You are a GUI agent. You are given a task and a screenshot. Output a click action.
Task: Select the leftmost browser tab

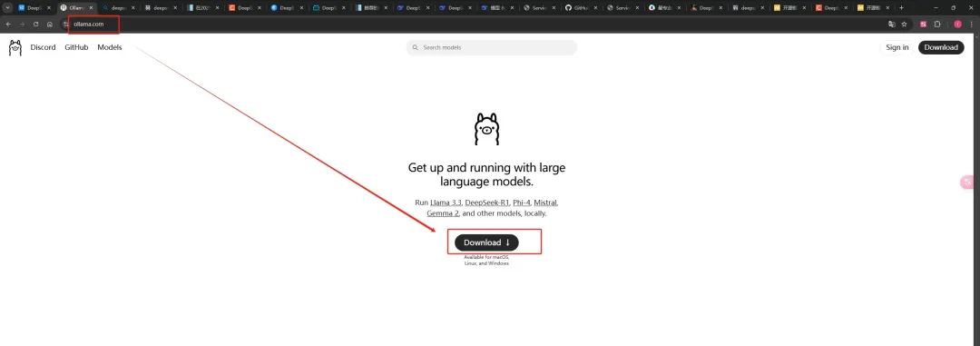coord(34,7)
